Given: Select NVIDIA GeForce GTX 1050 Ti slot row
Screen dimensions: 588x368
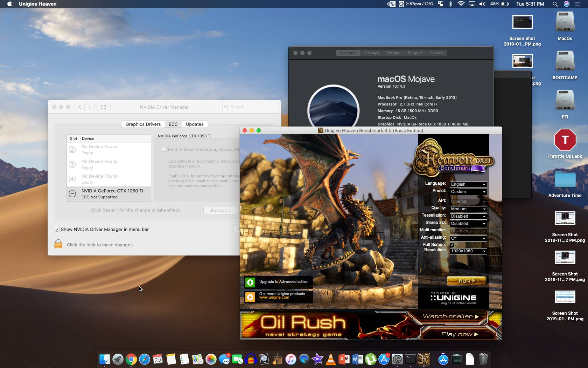Looking at the screenshot, I should (x=109, y=193).
